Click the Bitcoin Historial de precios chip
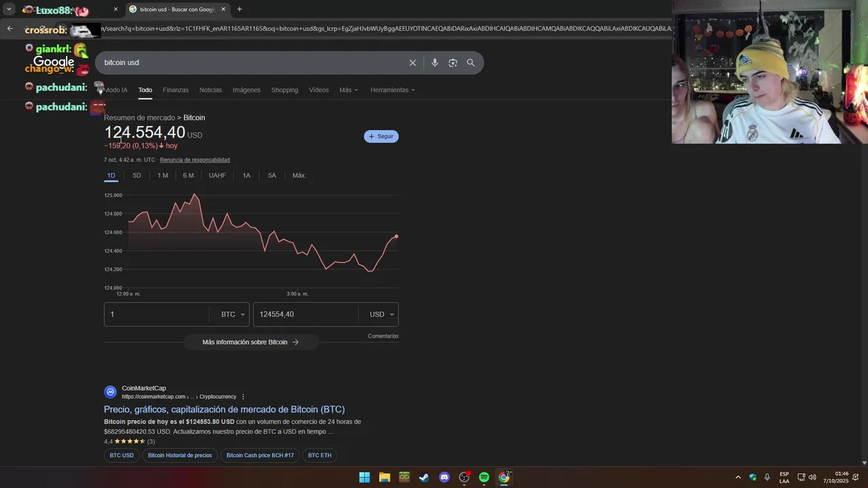The image size is (868, 488). click(180, 455)
